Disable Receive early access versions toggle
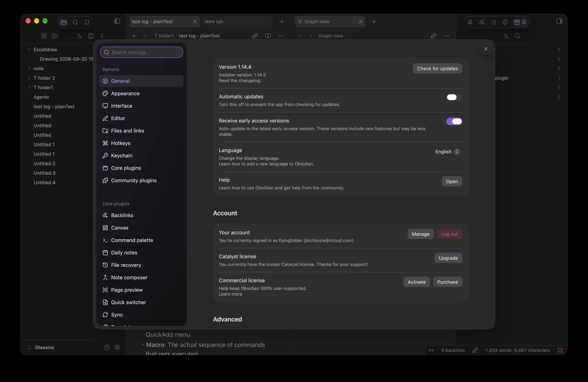Viewport: 588px width, 382px height. tap(454, 121)
